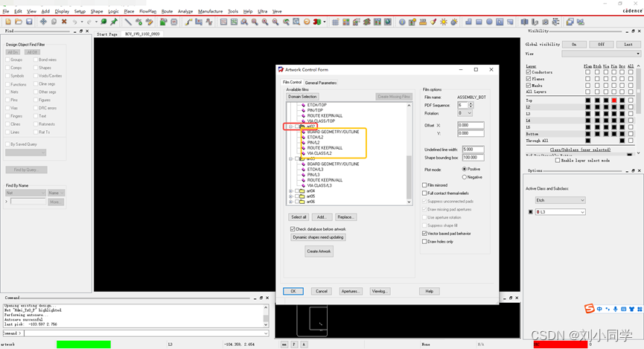Expand the art04 film folder
This screenshot has height=349, width=644.
(x=290, y=191)
